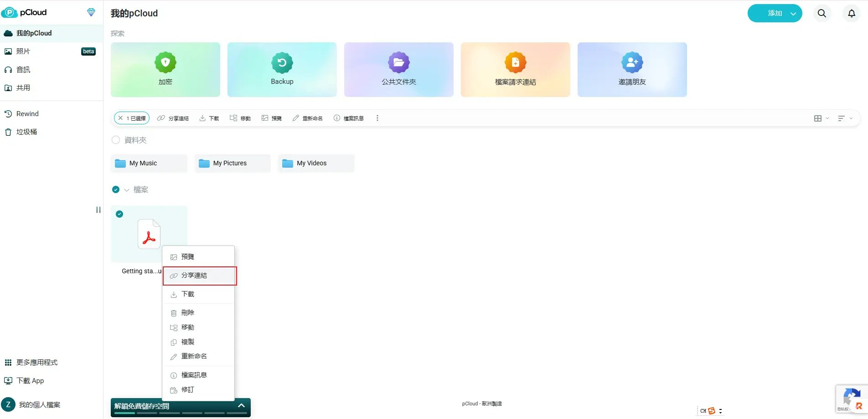Select 音訊 from the sidebar
Screen dimensions: 868x419
point(23,69)
